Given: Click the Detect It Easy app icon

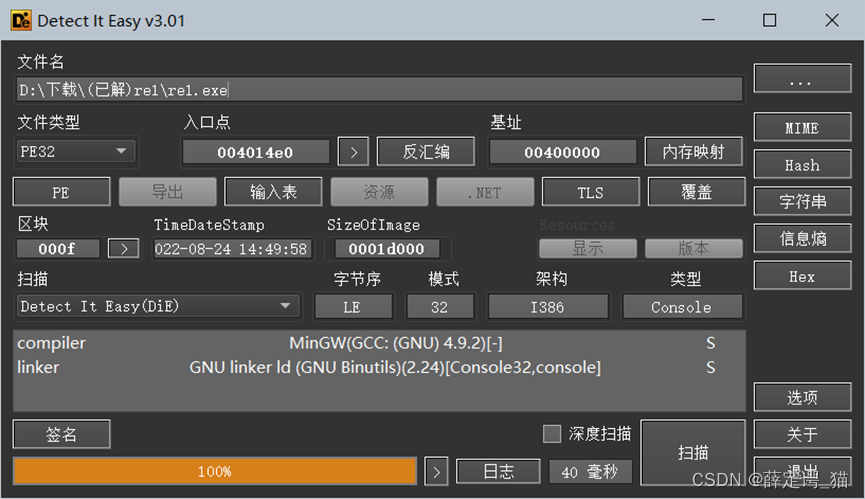Looking at the screenshot, I should tap(21, 20).
